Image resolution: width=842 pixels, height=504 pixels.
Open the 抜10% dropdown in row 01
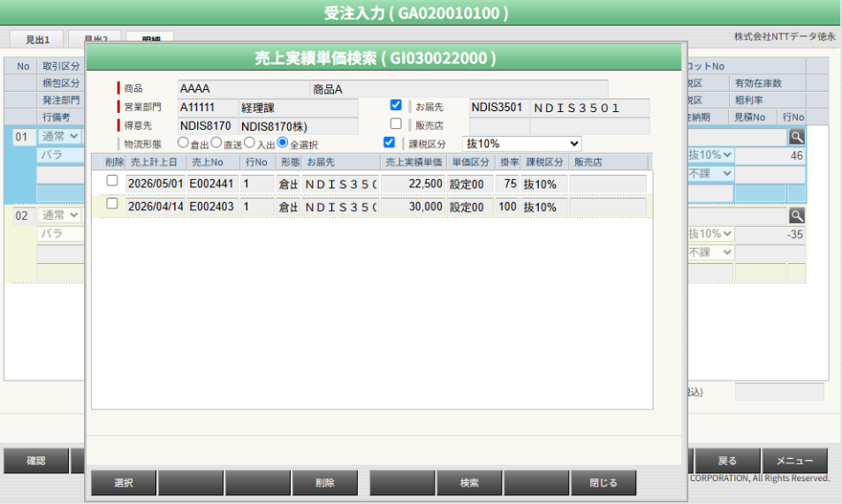coord(709,155)
